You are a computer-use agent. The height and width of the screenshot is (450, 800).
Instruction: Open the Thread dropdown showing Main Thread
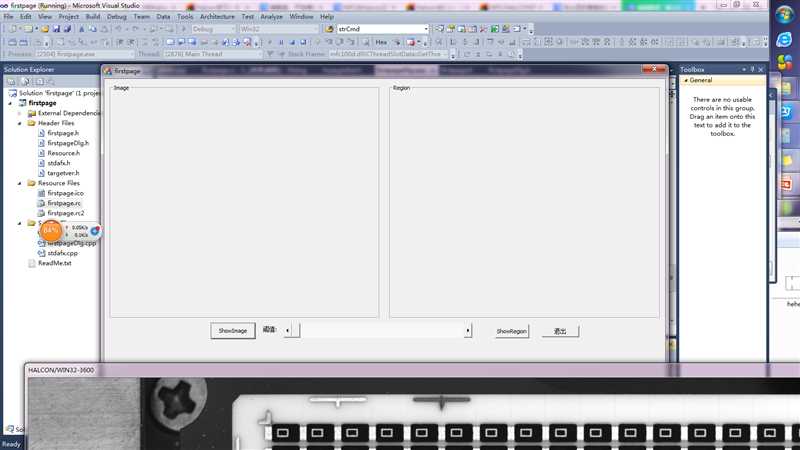click(212, 54)
